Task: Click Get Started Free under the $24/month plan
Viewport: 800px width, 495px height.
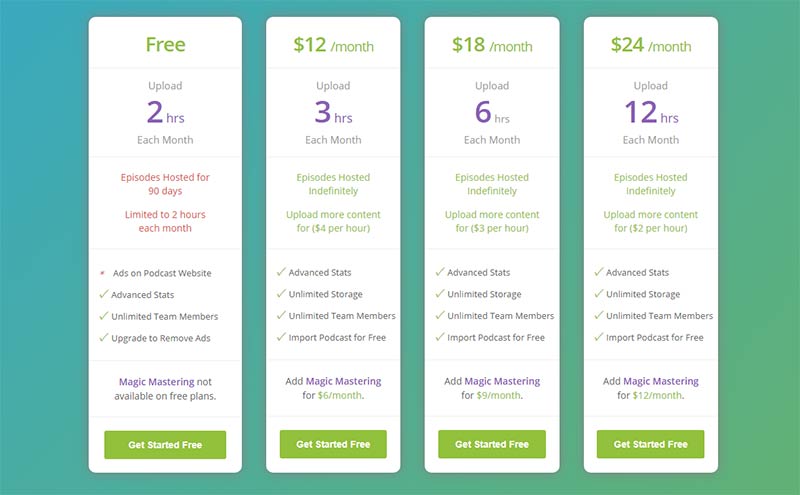Action: (x=651, y=444)
